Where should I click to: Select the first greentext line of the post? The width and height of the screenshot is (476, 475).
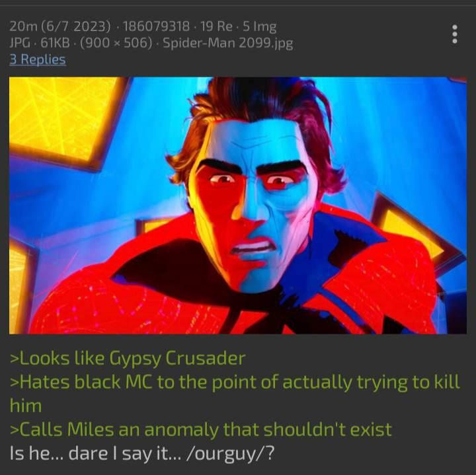[x=128, y=359]
